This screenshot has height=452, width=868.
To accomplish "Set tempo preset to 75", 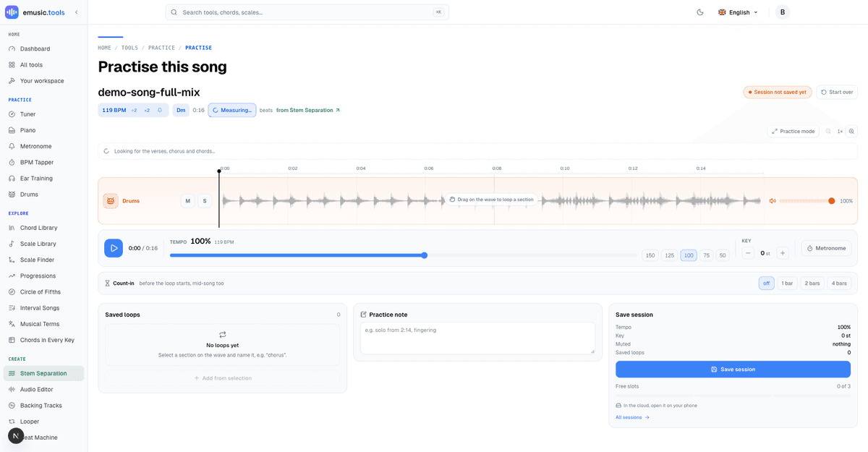I will [x=707, y=255].
